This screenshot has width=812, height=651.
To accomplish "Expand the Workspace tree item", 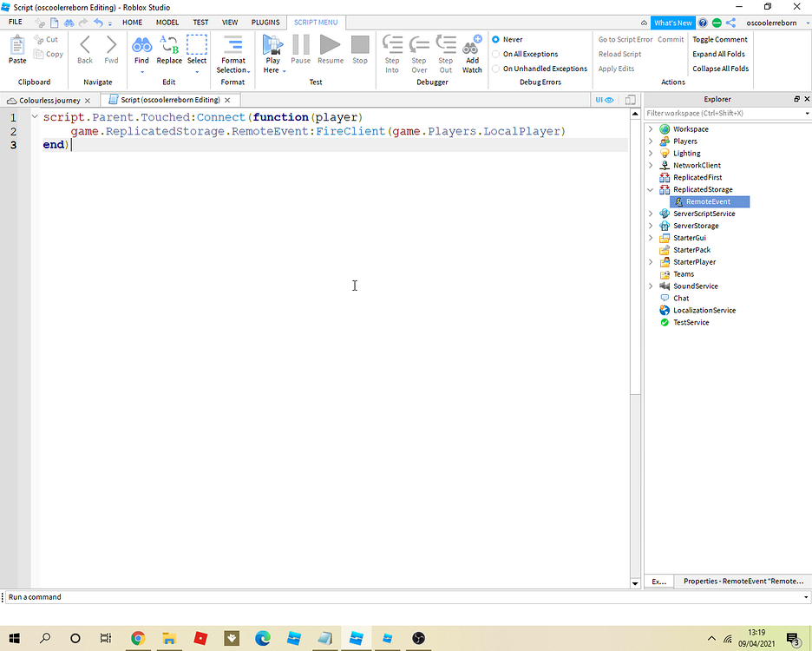I will tap(651, 128).
